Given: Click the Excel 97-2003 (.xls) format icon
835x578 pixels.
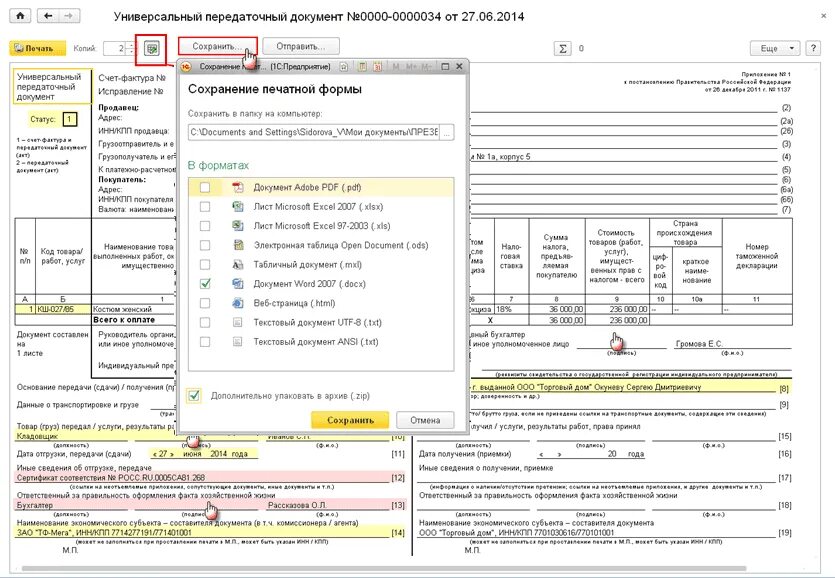Looking at the screenshot, I should coord(238,226).
